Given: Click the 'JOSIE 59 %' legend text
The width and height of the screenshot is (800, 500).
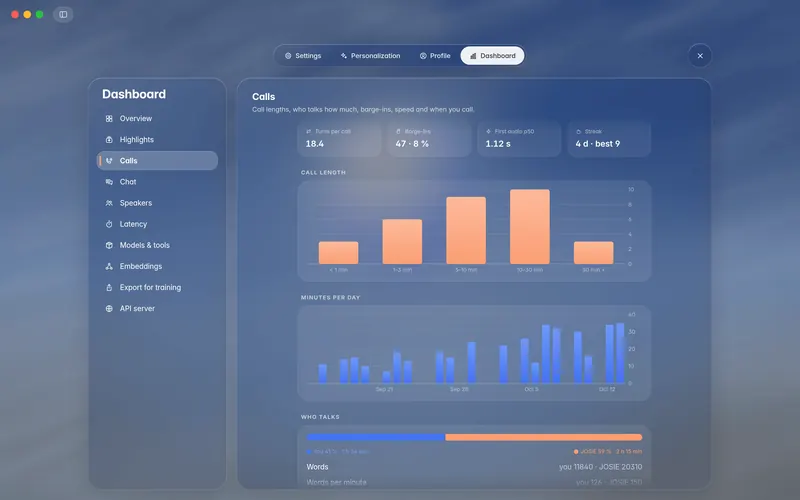Looking at the screenshot, I should pos(596,452).
